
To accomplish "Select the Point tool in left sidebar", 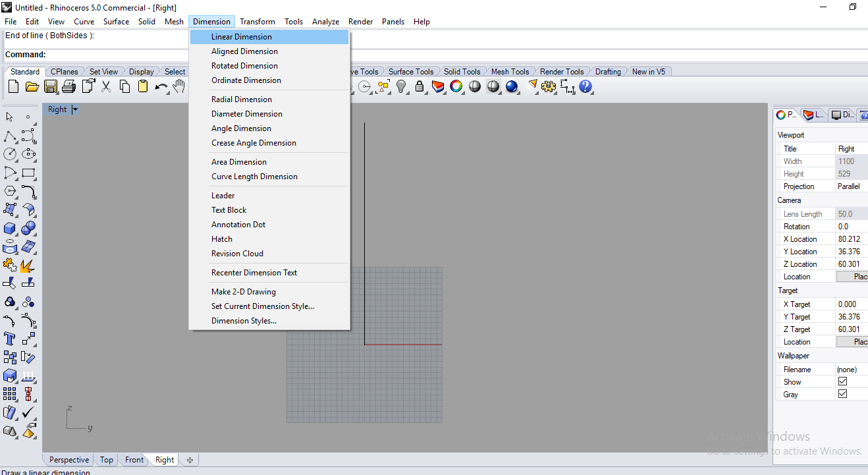I will coord(28,117).
